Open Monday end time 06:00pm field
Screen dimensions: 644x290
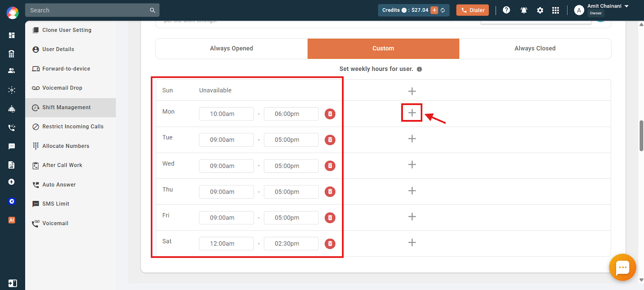(x=291, y=114)
